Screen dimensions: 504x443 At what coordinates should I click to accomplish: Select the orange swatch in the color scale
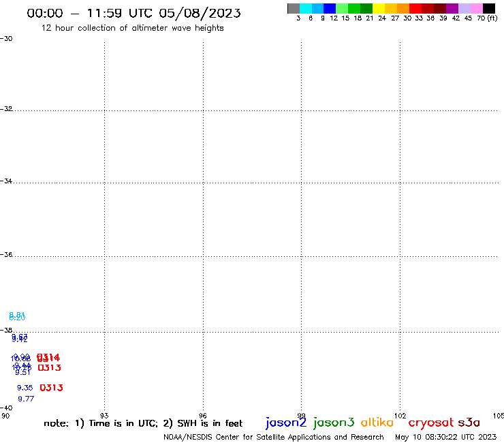(x=403, y=8)
